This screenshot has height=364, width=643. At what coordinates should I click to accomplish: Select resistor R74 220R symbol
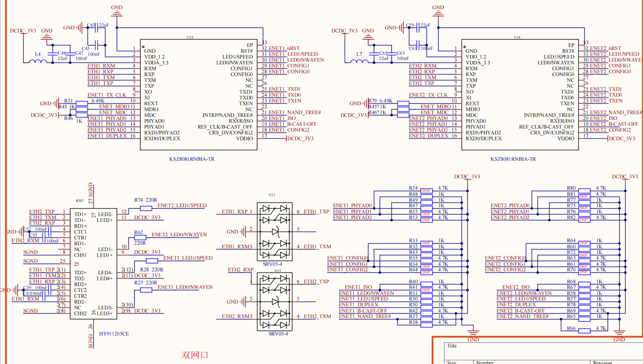click(146, 208)
